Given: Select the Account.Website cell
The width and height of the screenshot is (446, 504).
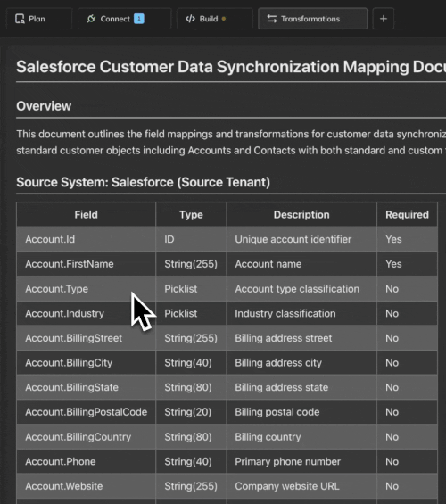Looking at the screenshot, I should coord(87,486).
